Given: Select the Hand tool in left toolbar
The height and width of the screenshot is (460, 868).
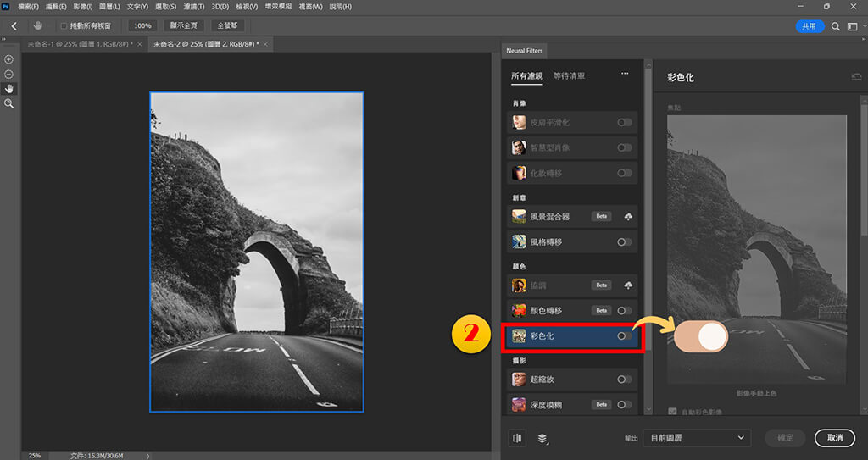Looking at the screenshot, I should pyautogui.click(x=8, y=89).
